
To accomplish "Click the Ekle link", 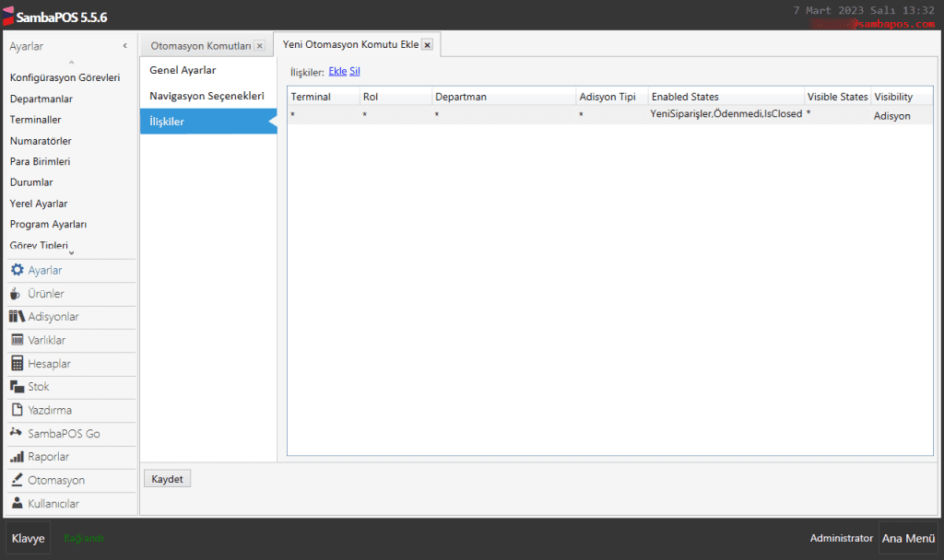I will (x=337, y=71).
